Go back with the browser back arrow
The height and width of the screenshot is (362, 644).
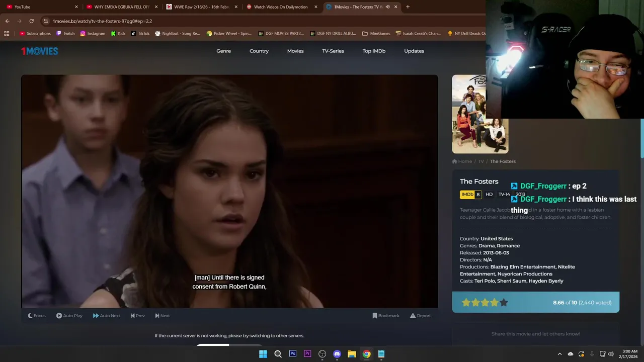7,21
